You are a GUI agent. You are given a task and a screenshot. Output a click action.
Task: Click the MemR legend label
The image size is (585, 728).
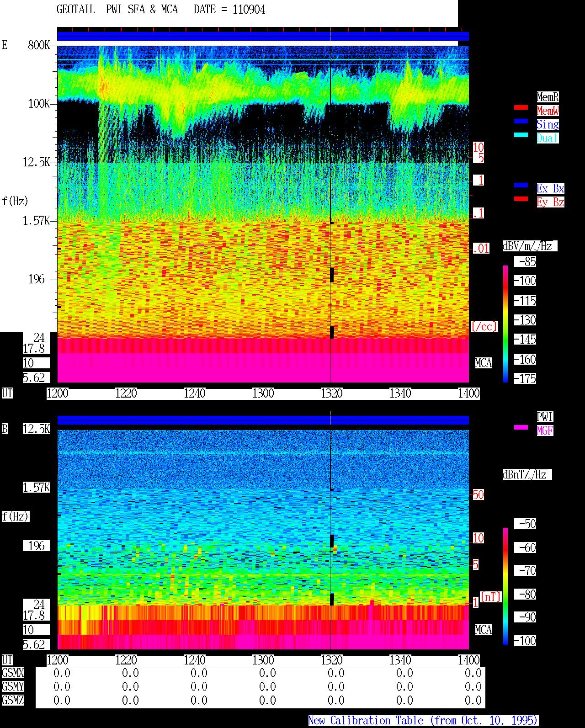pyautogui.click(x=548, y=97)
